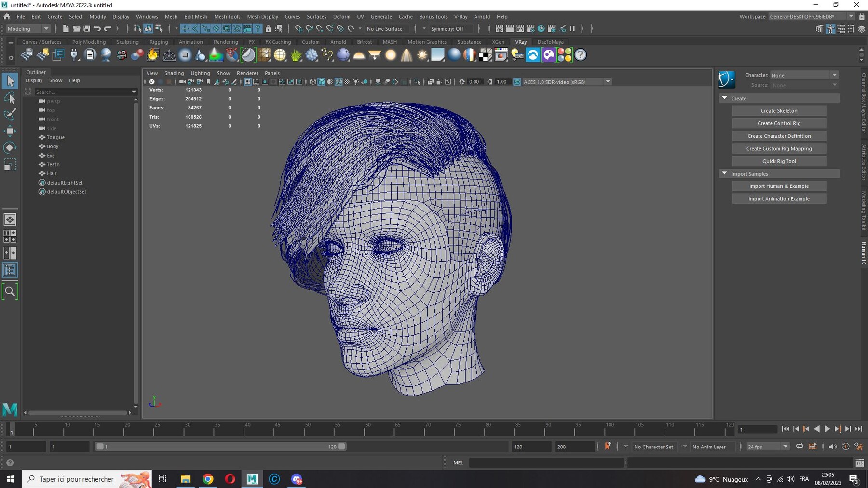The height and width of the screenshot is (488, 868).
Task: Switch to the Rigging shelf tab
Action: pos(159,42)
